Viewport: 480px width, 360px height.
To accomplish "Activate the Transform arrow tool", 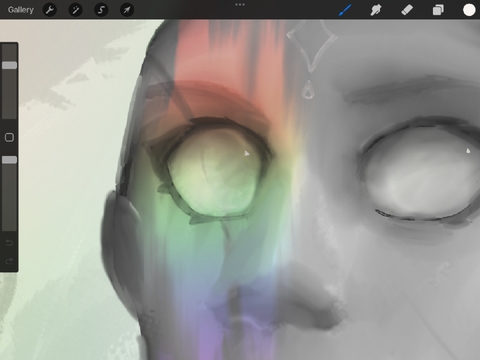I will click(127, 10).
